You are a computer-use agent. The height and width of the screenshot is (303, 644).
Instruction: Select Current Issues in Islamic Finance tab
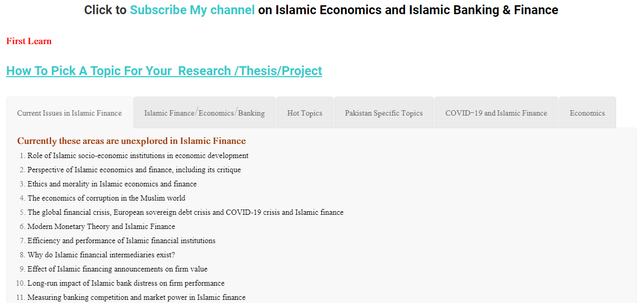coord(69,113)
